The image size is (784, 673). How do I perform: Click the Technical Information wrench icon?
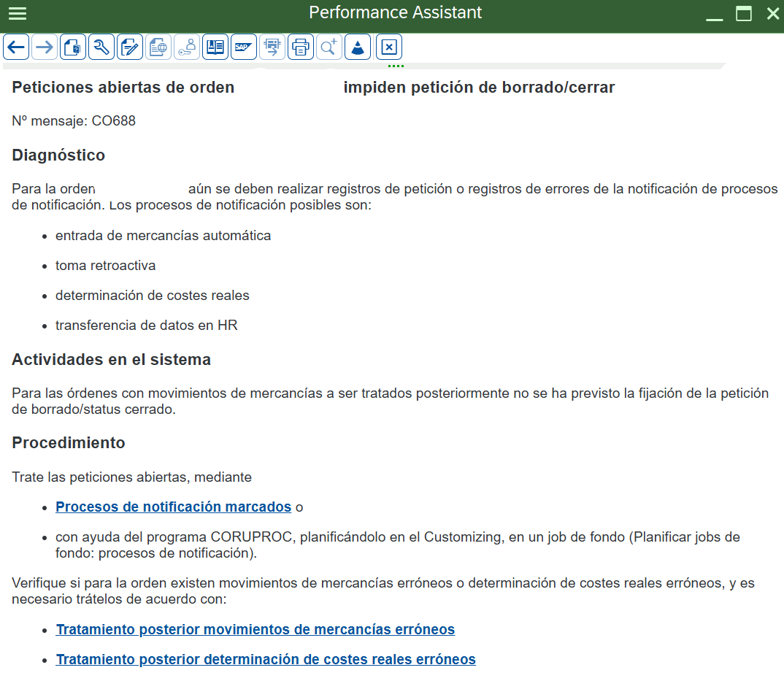(x=101, y=47)
